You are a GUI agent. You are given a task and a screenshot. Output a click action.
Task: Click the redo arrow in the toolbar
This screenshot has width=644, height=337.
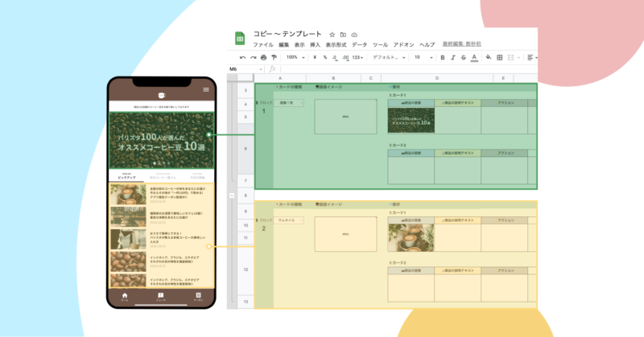pos(254,57)
